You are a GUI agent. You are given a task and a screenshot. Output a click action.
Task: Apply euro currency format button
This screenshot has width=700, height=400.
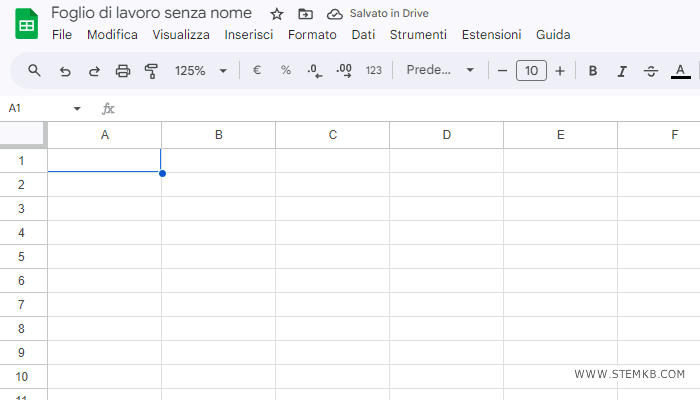pyautogui.click(x=257, y=71)
